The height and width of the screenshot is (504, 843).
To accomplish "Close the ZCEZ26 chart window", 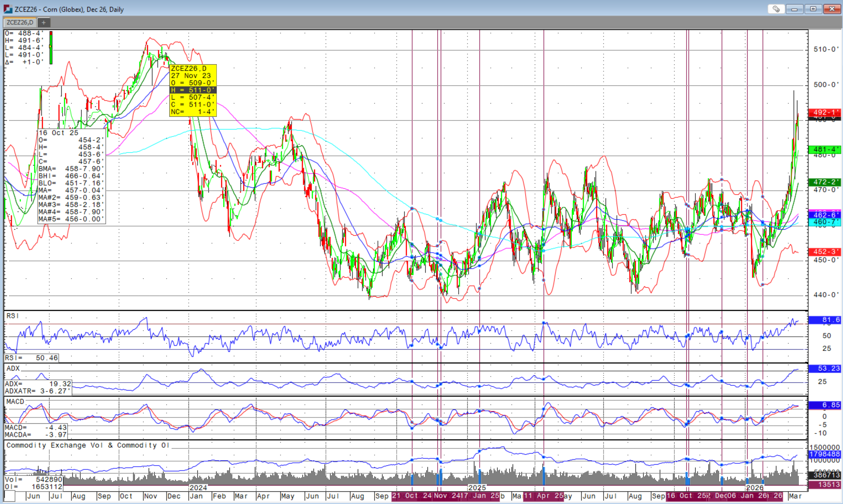I will [832, 9].
